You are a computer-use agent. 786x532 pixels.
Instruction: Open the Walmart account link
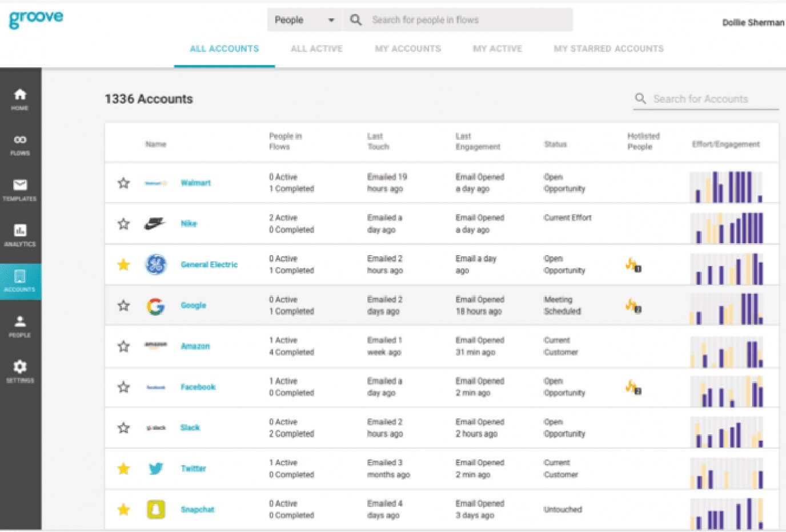pyautogui.click(x=195, y=183)
